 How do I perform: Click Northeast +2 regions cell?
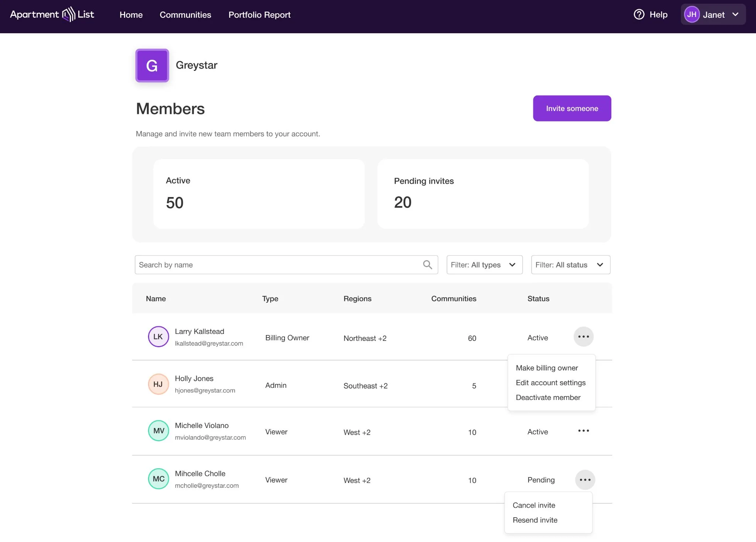(365, 338)
